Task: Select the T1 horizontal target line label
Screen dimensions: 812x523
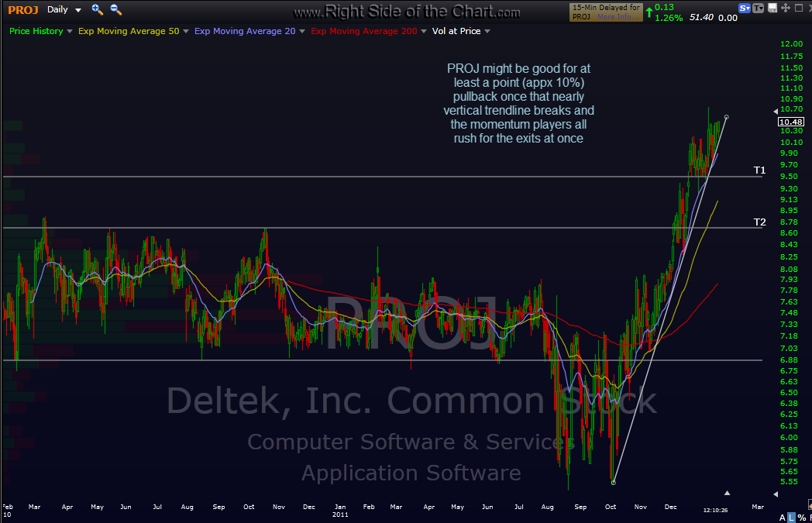Action: [759, 170]
